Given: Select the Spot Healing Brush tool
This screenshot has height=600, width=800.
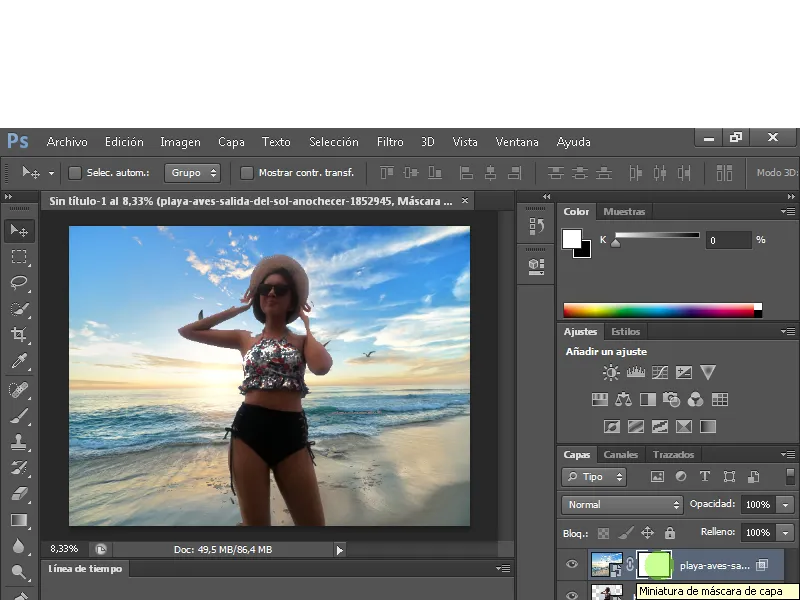Looking at the screenshot, I should [19, 390].
